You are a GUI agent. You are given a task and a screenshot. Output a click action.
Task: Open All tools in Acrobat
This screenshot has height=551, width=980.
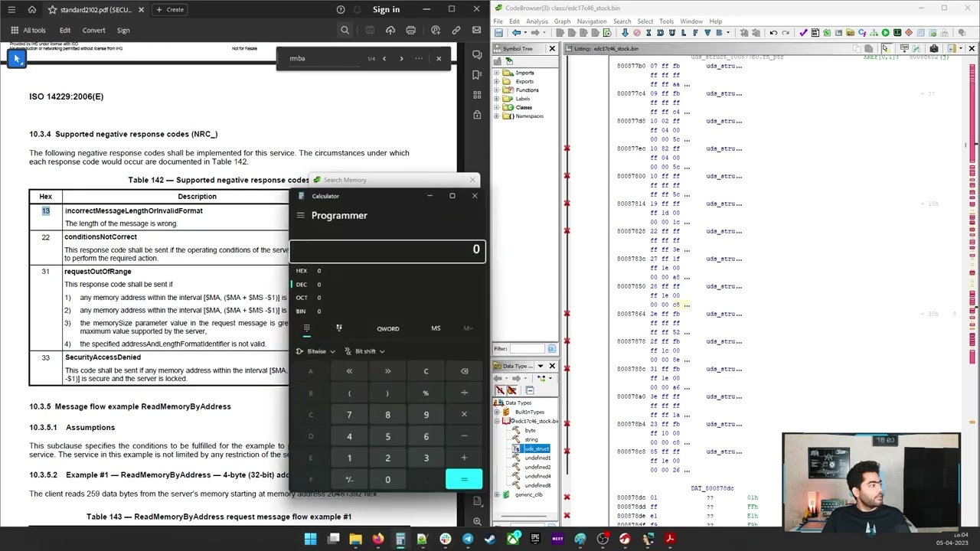point(28,31)
